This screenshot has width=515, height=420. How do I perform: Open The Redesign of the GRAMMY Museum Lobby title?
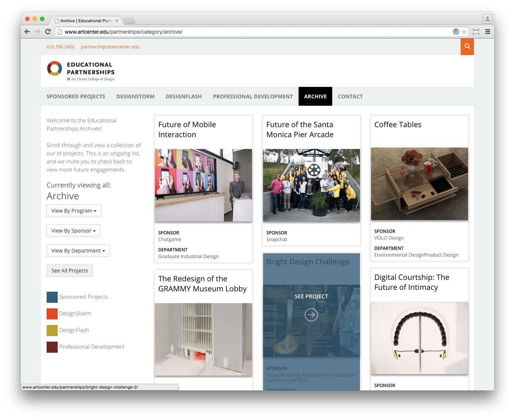(202, 284)
